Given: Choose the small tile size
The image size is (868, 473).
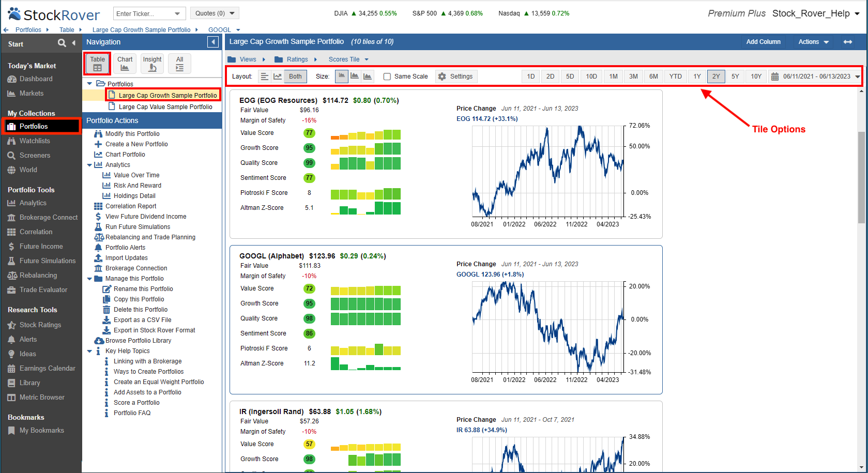Looking at the screenshot, I should point(342,77).
